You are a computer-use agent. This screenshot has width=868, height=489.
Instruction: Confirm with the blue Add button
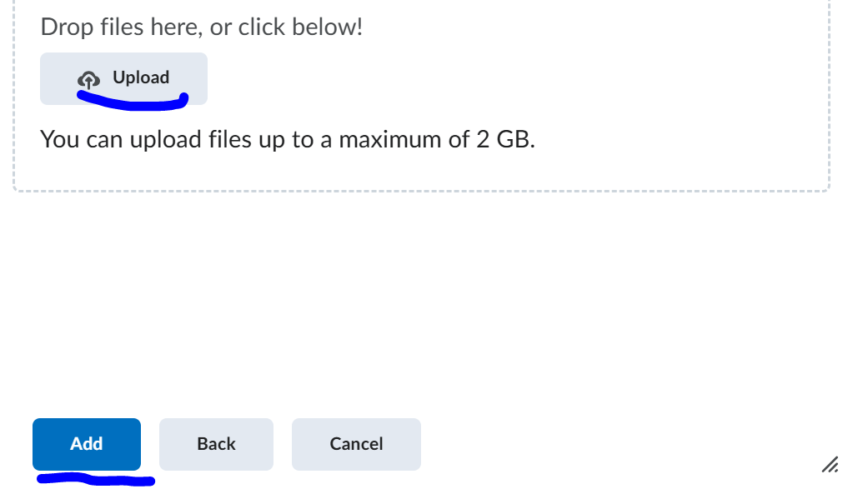point(87,444)
